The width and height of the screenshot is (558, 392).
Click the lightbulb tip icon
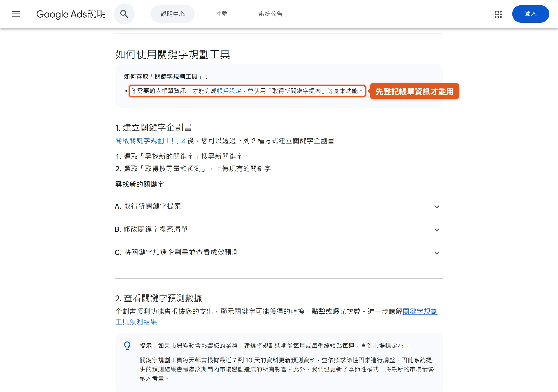[127, 346]
